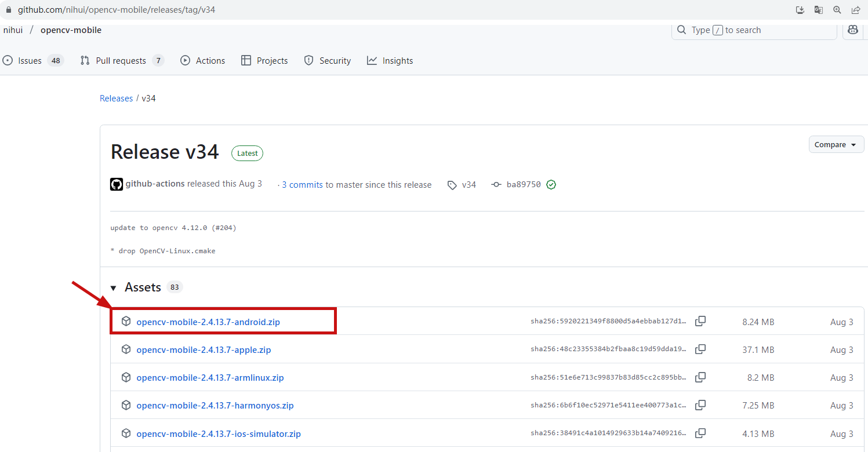
Task: Click package icon beside ios-simulator.zip
Action: 126,433
